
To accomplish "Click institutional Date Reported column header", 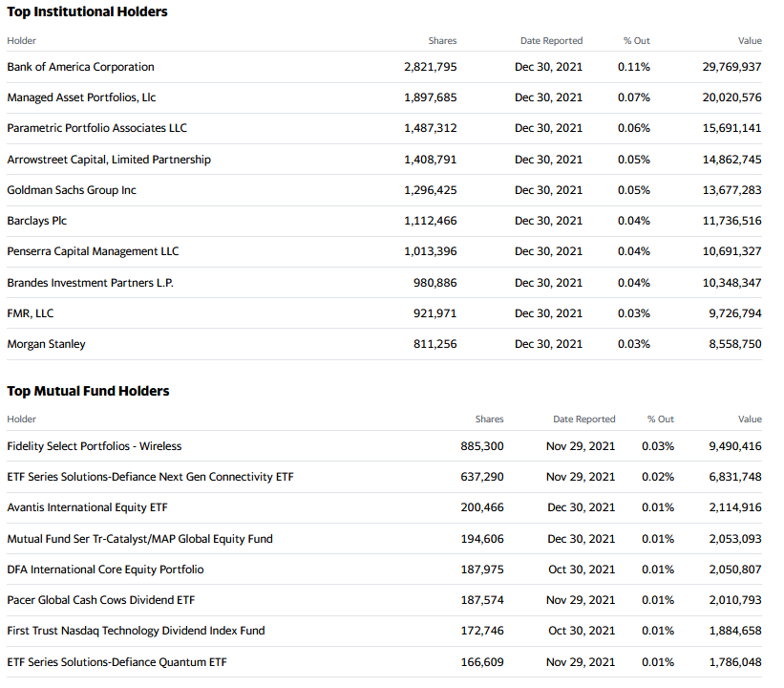I will point(552,40).
